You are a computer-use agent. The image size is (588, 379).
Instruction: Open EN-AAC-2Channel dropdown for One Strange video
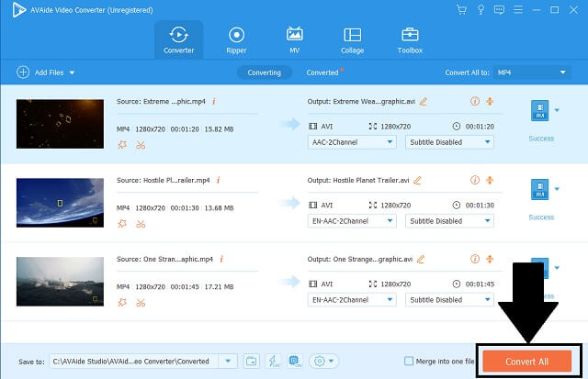pyautogui.click(x=352, y=299)
